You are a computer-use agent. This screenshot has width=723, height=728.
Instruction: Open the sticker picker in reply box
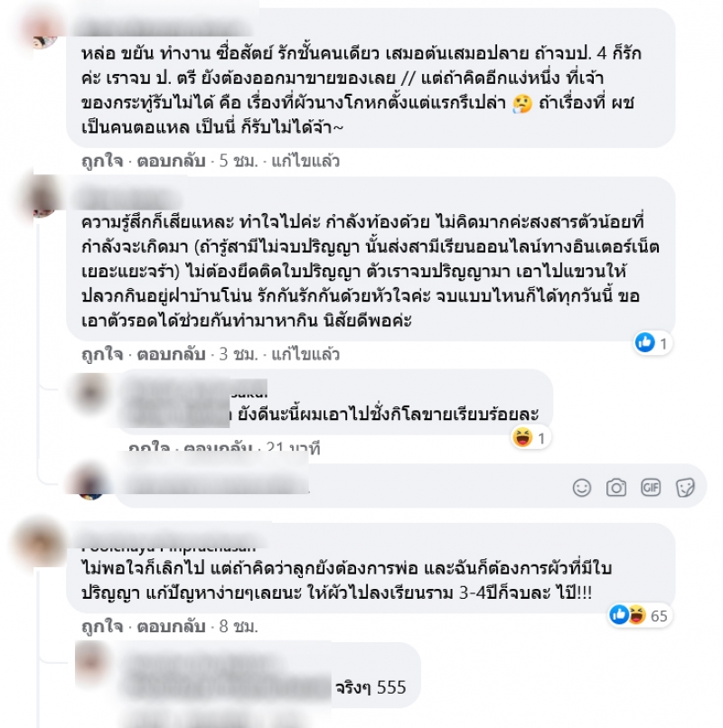pos(685,488)
